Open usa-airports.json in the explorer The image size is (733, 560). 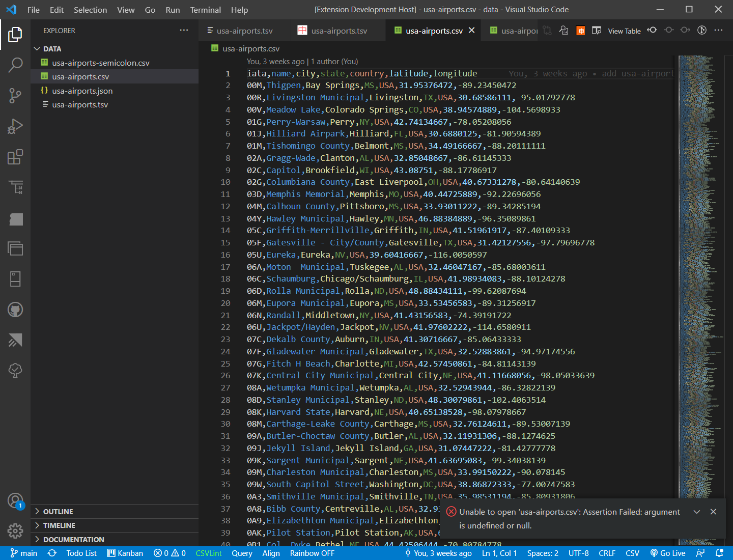click(x=115, y=91)
